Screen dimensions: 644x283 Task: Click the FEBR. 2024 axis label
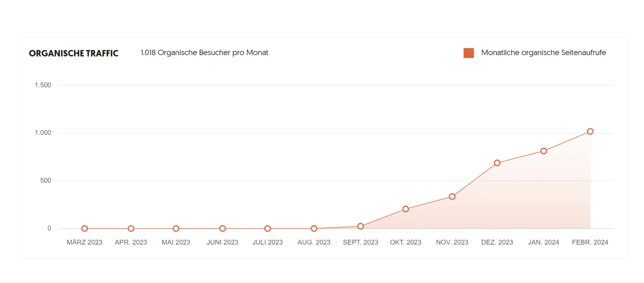point(590,242)
